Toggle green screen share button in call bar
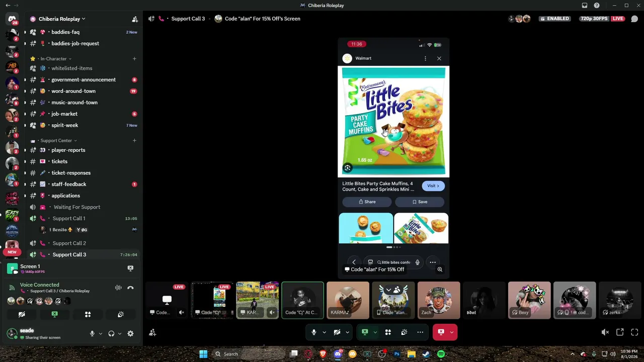The height and width of the screenshot is (362, 644). tap(365, 332)
